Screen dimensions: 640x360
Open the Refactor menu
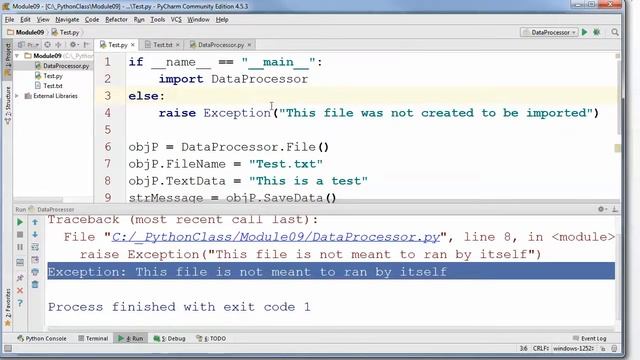pos(116,20)
